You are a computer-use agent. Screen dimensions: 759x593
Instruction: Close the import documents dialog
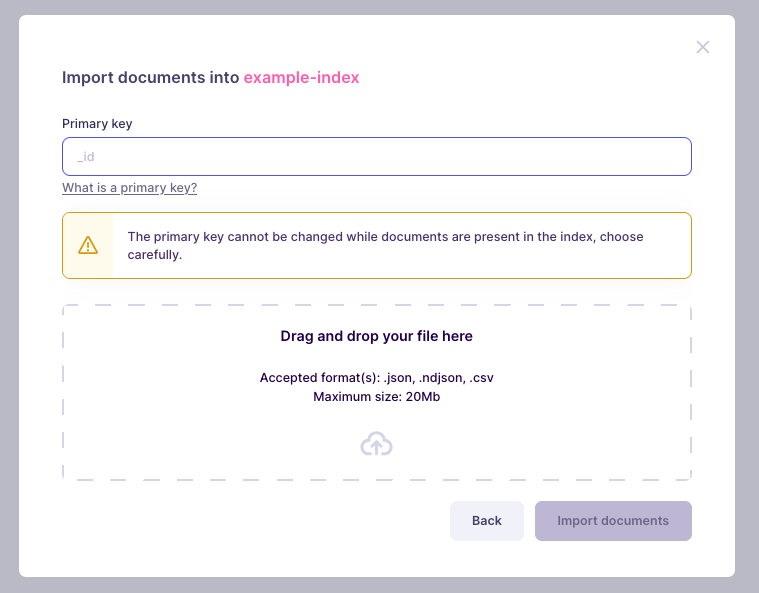[702, 47]
